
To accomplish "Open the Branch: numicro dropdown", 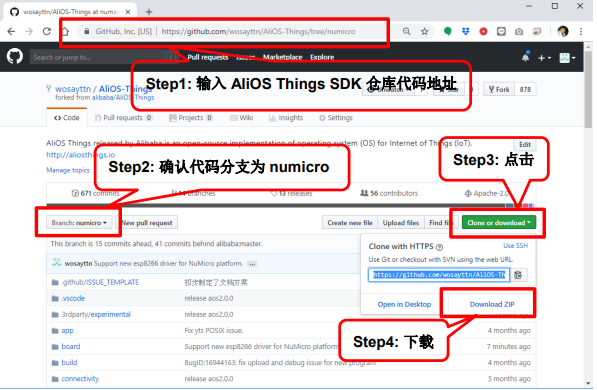I will 79,223.
